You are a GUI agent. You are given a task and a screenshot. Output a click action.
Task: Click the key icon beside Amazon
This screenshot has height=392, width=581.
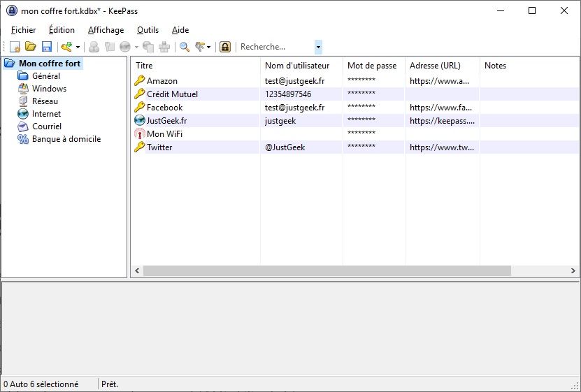coord(139,80)
